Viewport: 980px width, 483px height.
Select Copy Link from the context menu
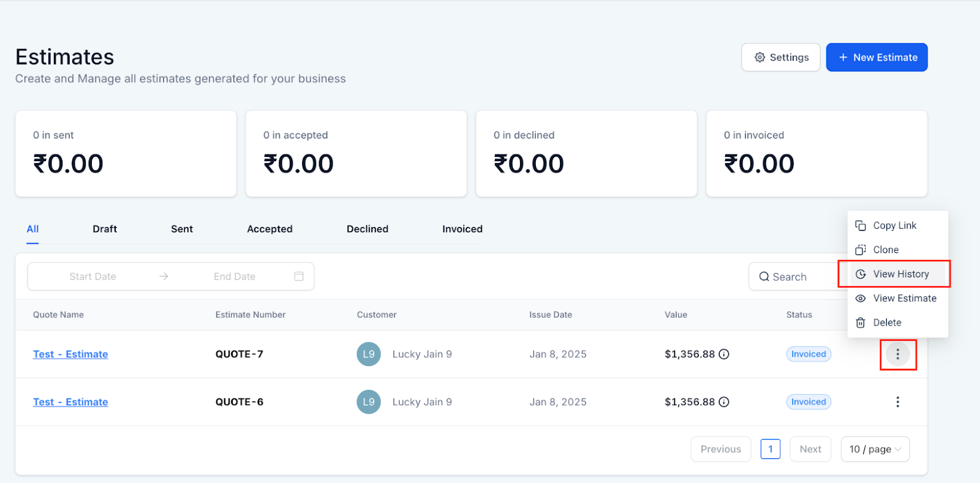pos(894,226)
